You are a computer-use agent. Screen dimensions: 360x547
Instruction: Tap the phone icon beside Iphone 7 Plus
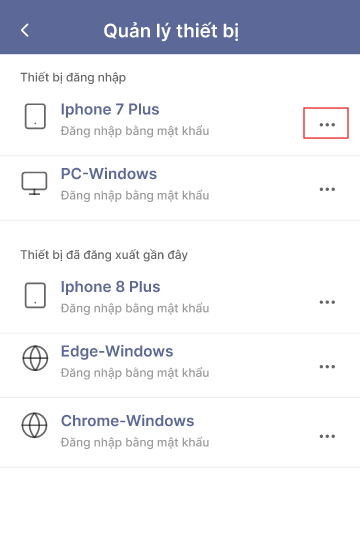pos(35,117)
